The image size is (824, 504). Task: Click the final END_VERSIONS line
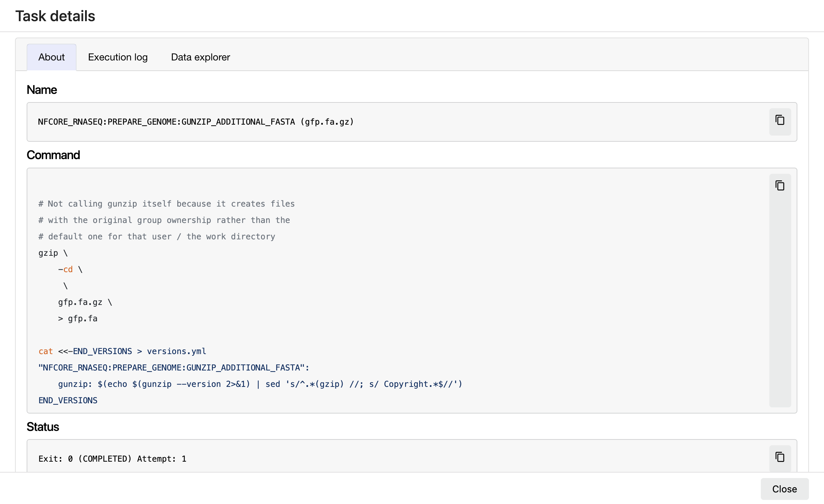click(x=68, y=401)
